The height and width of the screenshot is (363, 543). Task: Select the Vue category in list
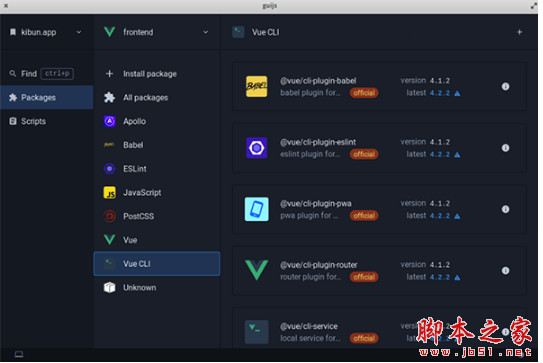pyautogui.click(x=157, y=240)
